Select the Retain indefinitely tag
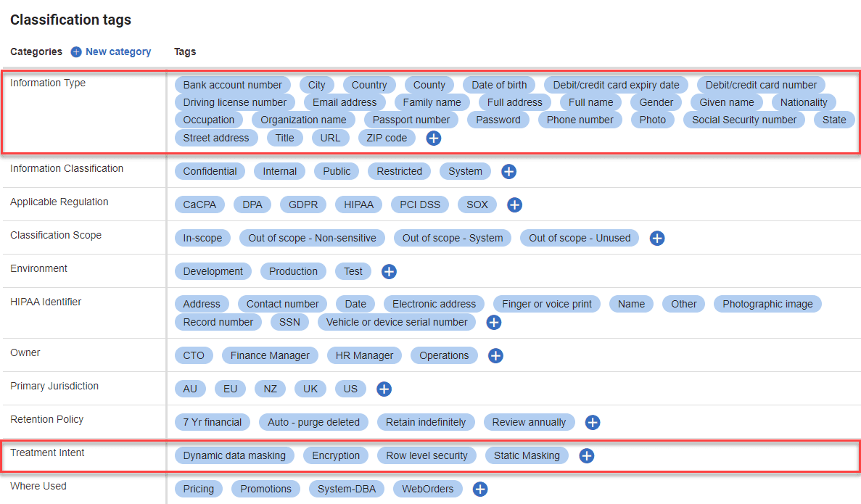 tap(426, 422)
